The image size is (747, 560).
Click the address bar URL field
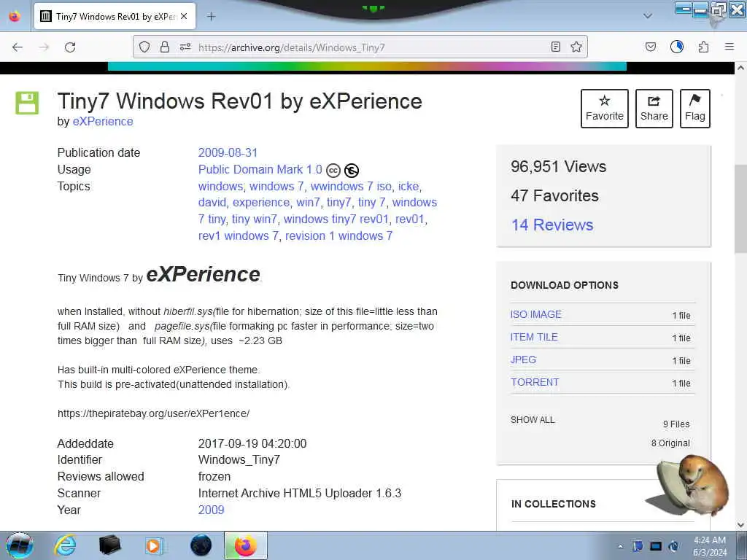360,47
